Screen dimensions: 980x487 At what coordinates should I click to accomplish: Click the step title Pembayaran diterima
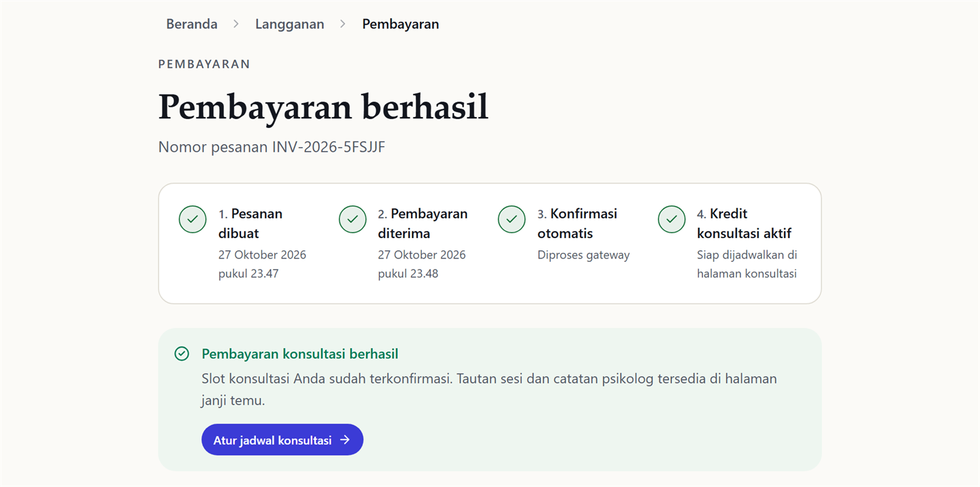pos(423,223)
